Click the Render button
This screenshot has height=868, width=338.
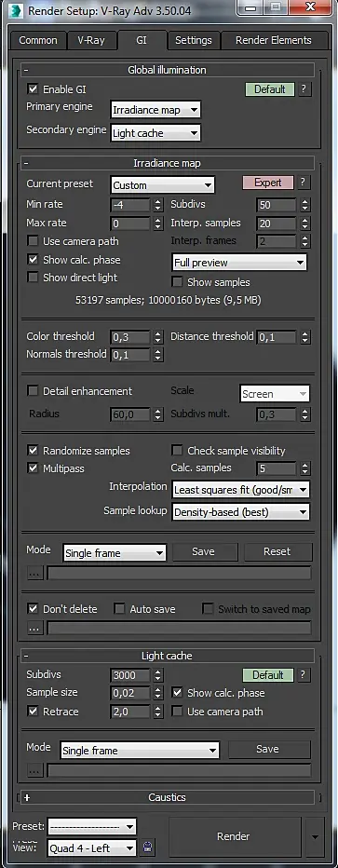(x=234, y=836)
